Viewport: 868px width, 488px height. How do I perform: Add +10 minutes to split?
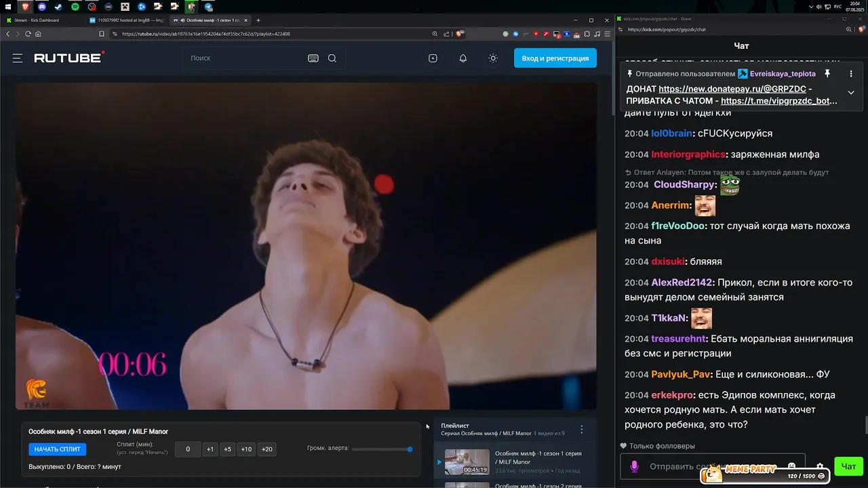click(x=246, y=449)
